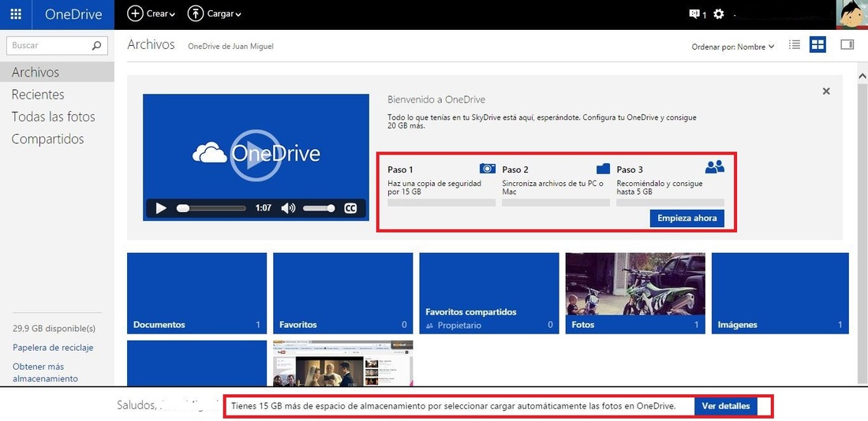Image resolution: width=868 pixels, height=421 pixels.
Task: Open Favoritos compartidos folder tile
Action: [488, 293]
